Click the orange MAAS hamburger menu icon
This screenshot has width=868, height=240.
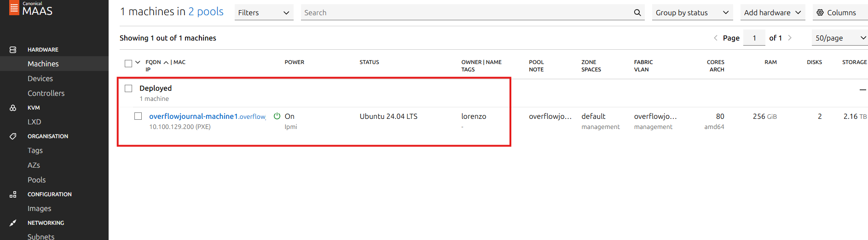point(14,8)
